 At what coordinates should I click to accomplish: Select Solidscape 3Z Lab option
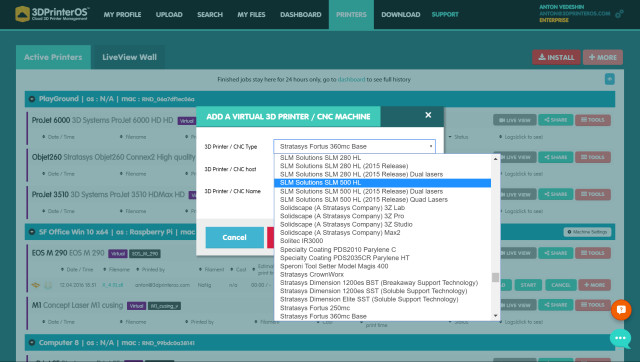pyautogui.click(x=382, y=208)
